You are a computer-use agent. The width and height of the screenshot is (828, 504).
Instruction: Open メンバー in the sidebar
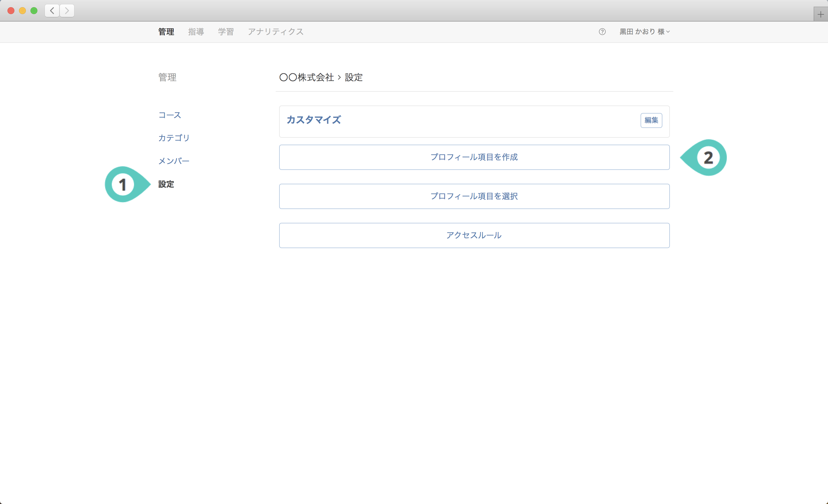pyautogui.click(x=174, y=161)
